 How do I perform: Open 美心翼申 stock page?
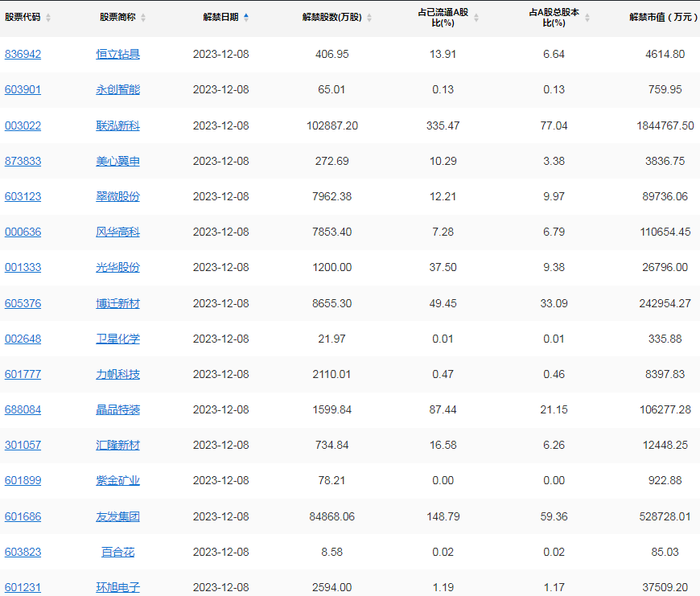point(117,161)
